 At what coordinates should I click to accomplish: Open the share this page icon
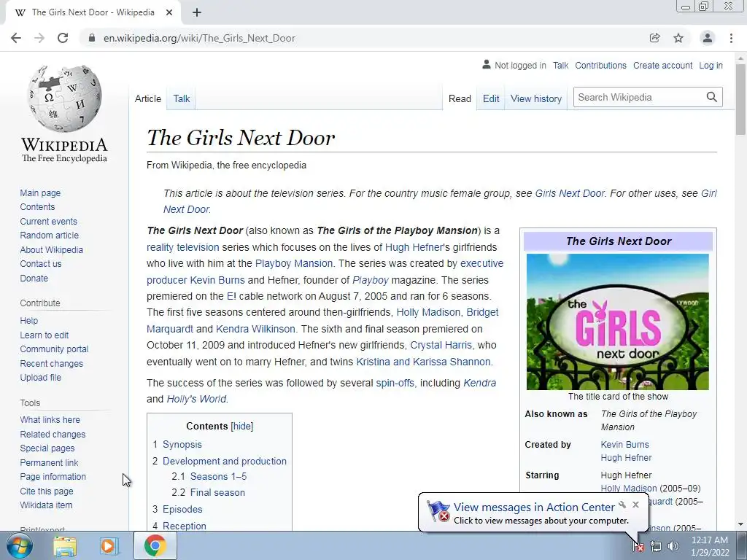(654, 38)
